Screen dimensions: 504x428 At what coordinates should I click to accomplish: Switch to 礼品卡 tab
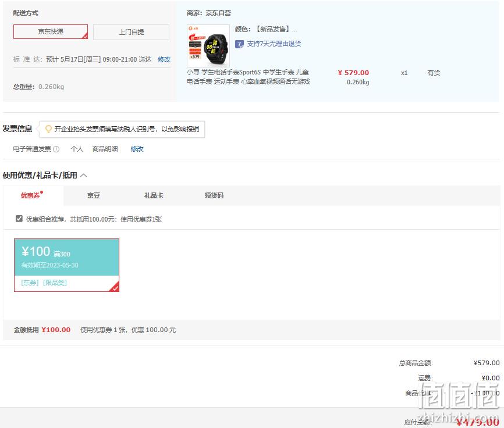point(154,195)
